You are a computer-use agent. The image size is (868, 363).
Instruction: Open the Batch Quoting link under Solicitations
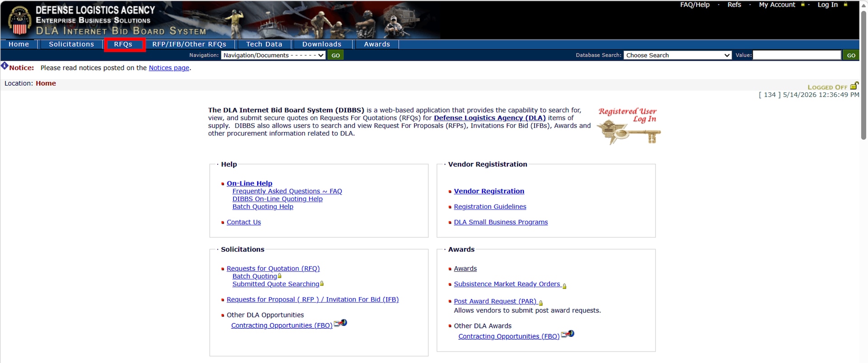click(x=255, y=276)
